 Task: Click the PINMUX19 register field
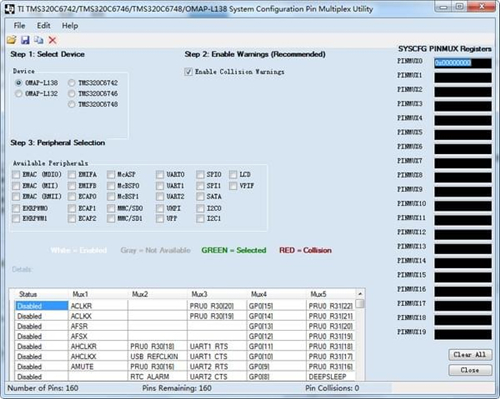(x=463, y=334)
